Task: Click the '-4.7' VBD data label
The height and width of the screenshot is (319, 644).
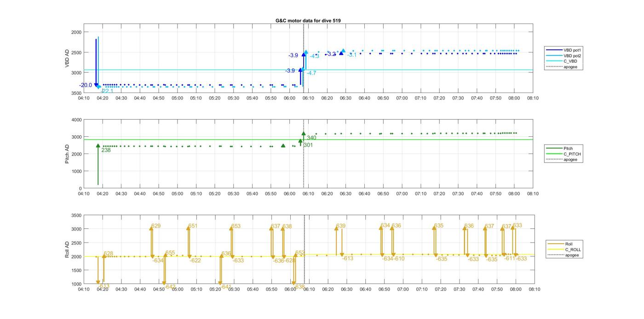Action: (311, 73)
